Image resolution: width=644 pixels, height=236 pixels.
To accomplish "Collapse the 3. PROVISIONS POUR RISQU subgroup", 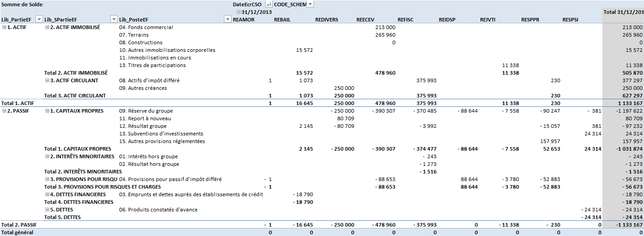I will pos(47,179).
